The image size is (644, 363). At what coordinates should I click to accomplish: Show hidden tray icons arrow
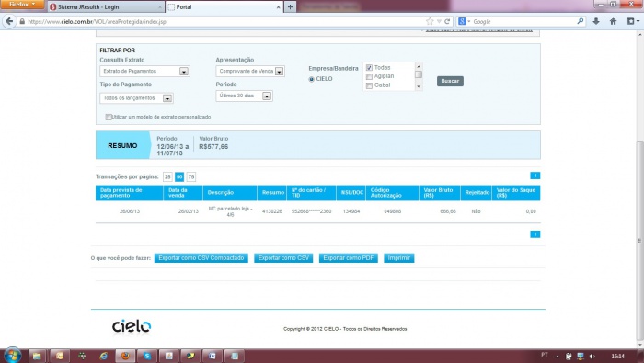(558, 357)
